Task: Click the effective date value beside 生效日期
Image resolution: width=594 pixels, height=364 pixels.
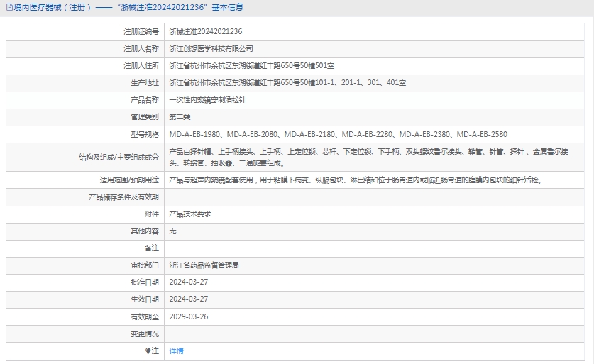Action: point(189,299)
